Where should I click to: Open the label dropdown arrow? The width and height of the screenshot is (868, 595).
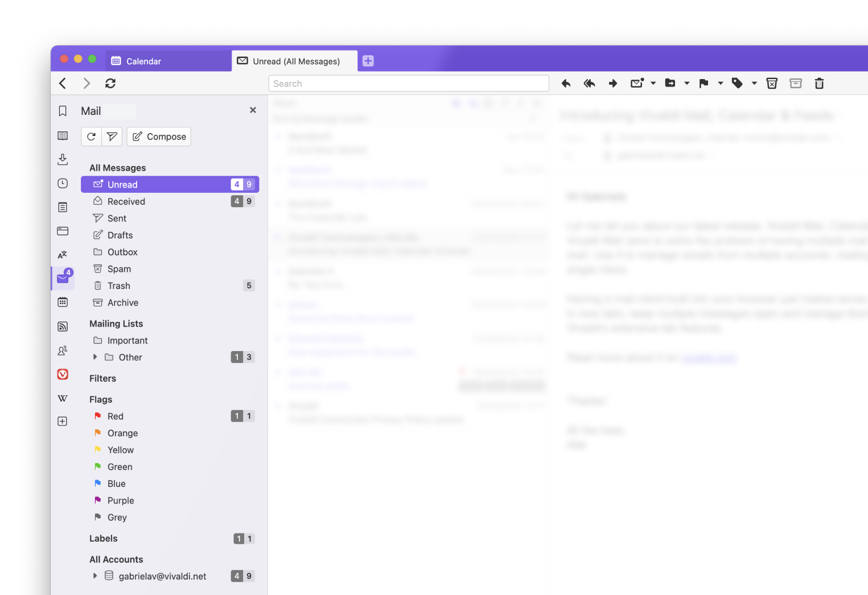(754, 84)
